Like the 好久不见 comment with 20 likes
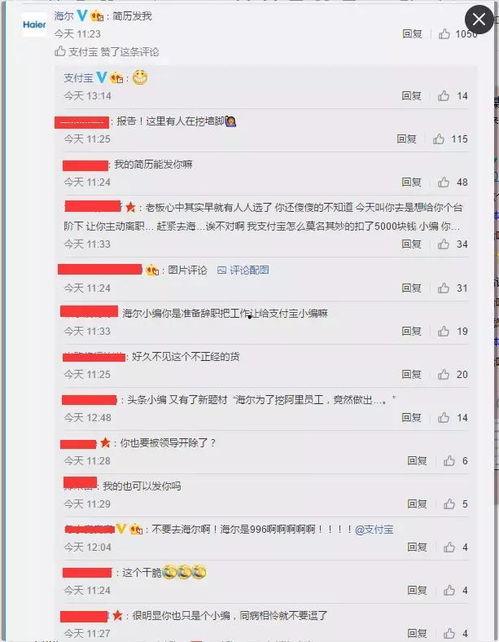Screen dimensions: 499x642 444,374
